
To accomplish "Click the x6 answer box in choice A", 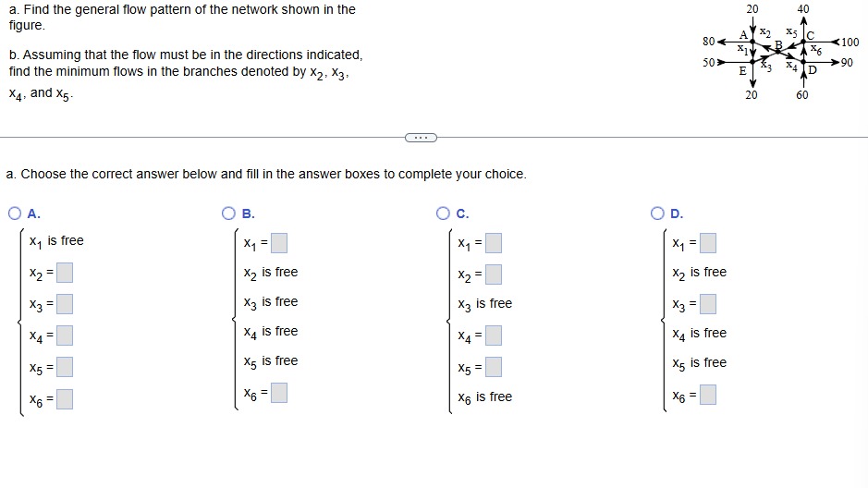I will (65, 399).
